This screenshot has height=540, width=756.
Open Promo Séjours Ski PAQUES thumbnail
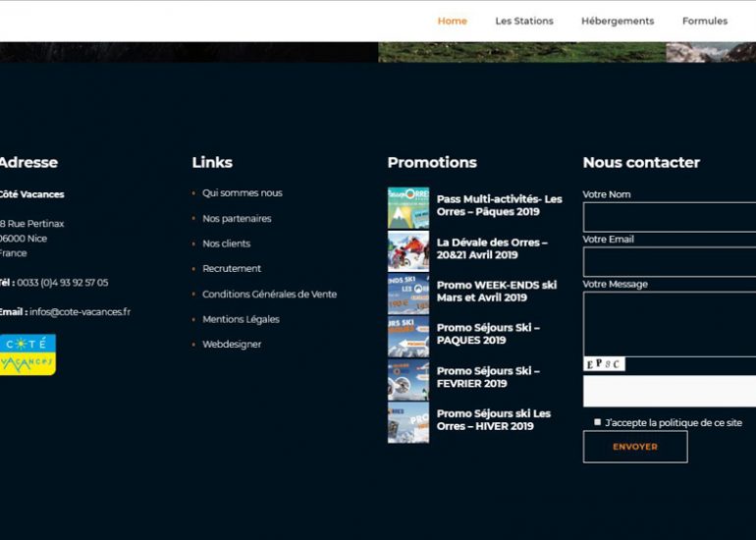408,337
